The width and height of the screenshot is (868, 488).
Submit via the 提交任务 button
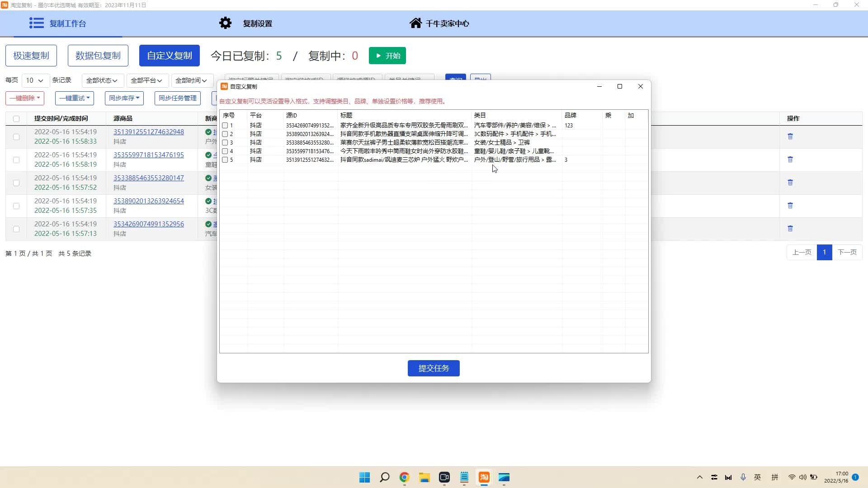[x=434, y=368]
